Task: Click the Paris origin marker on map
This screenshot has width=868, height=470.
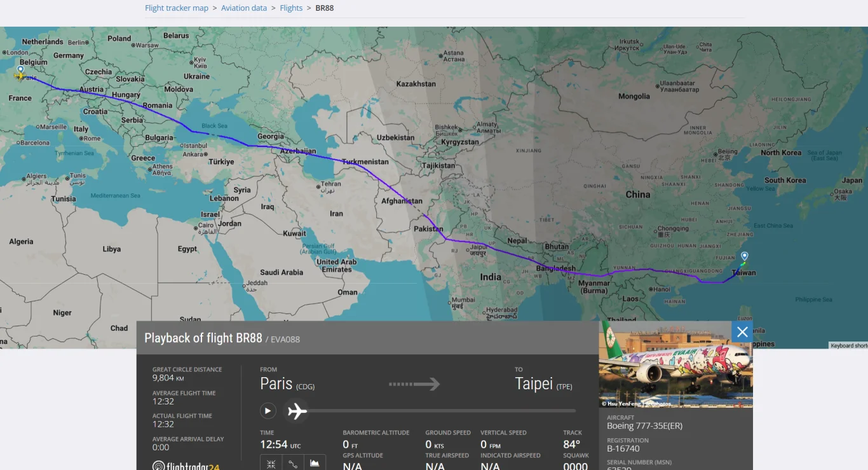Action: pos(20,69)
